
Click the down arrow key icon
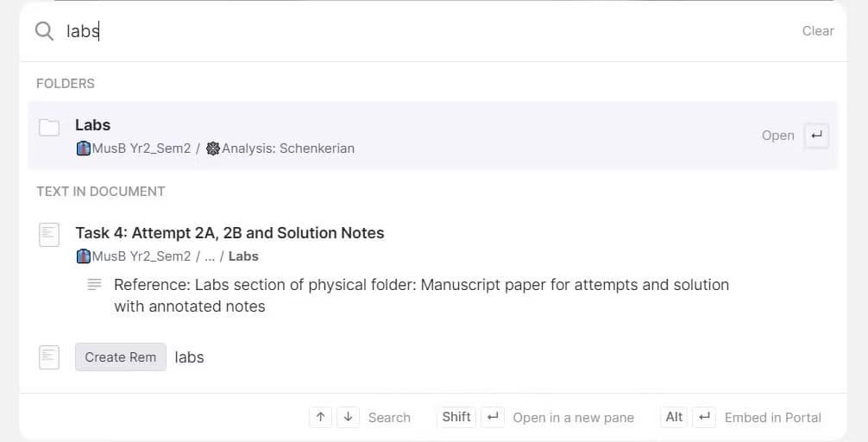(349, 417)
